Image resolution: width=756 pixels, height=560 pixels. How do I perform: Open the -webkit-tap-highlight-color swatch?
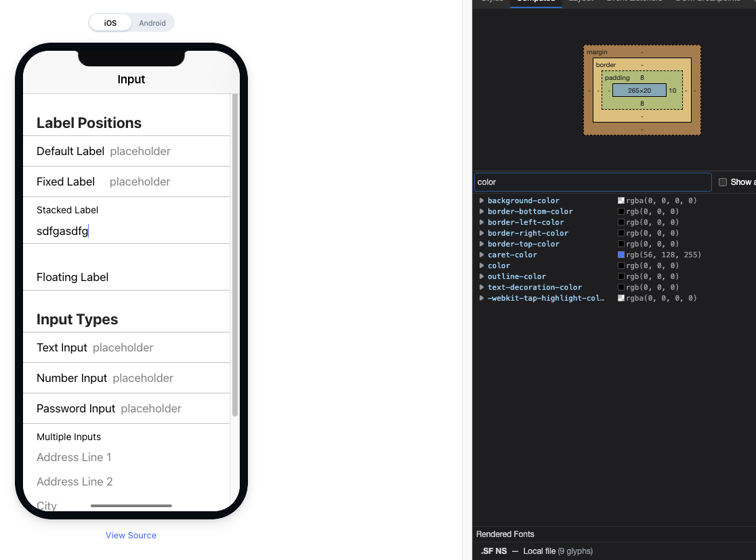pyautogui.click(x=621, y=298)
